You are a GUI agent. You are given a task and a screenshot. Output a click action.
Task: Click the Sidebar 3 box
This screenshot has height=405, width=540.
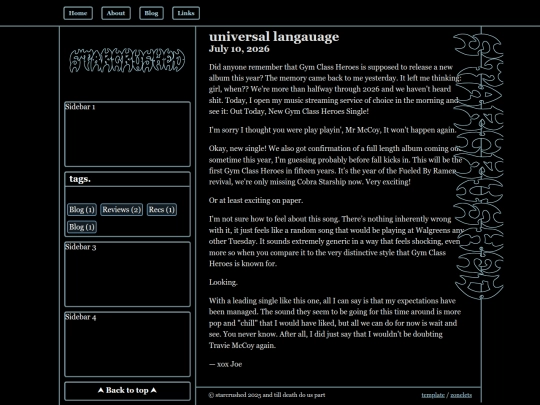(127, 274)
